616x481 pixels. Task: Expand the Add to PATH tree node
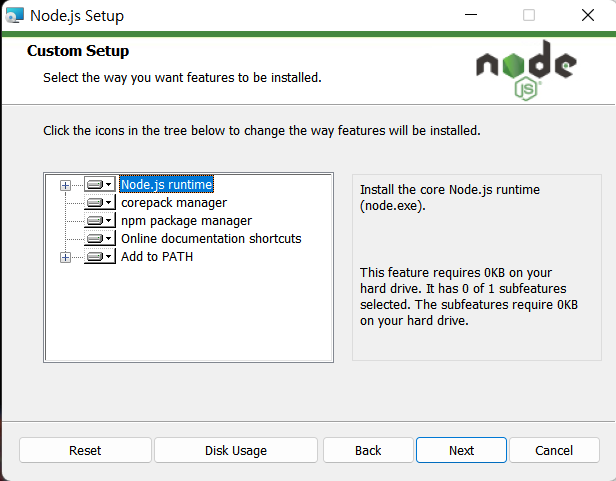tap(65, 257)
